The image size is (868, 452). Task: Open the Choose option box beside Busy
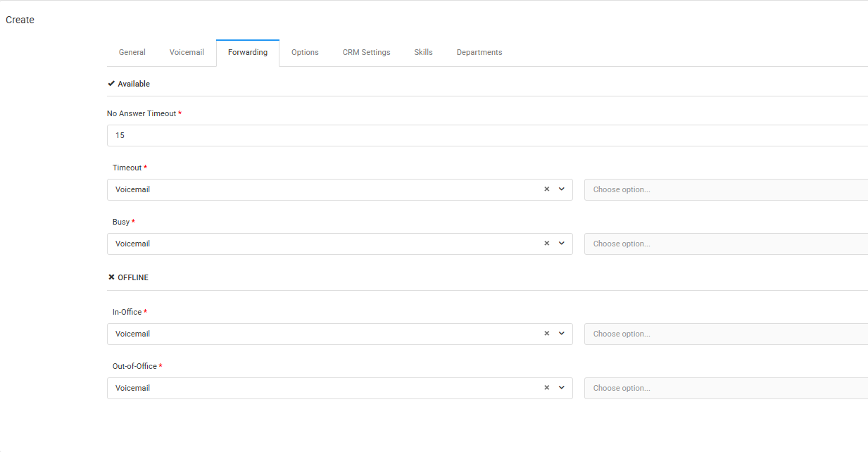click(x=726, y=244)
